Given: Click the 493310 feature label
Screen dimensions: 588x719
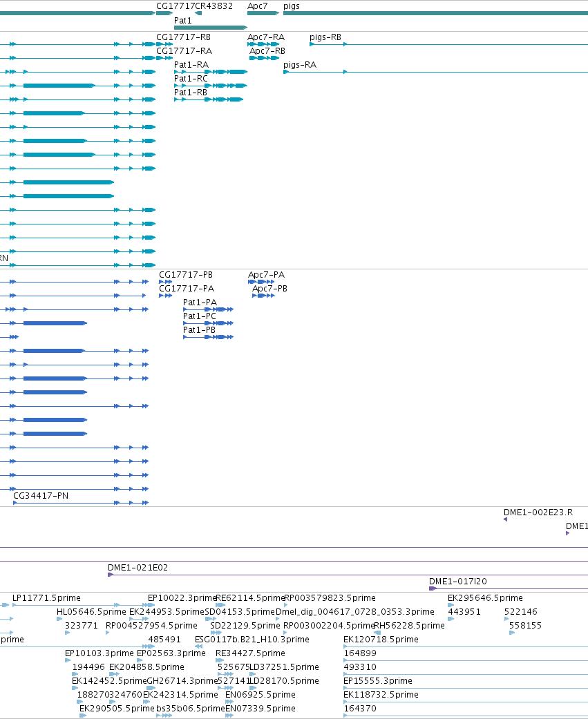Looking at the screenshot, I should pyautogui.click(x=360, y=667).
